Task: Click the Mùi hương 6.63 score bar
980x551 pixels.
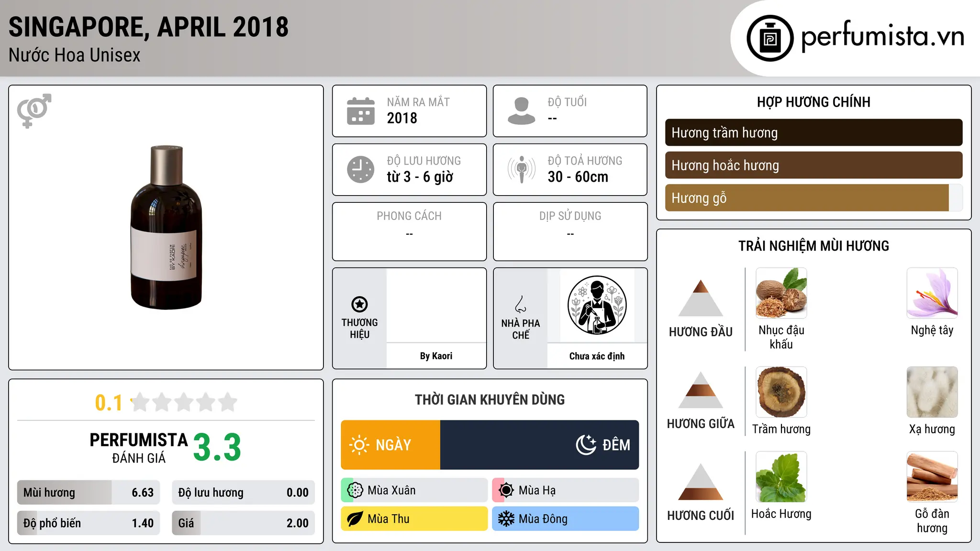Action: point(89,493)
